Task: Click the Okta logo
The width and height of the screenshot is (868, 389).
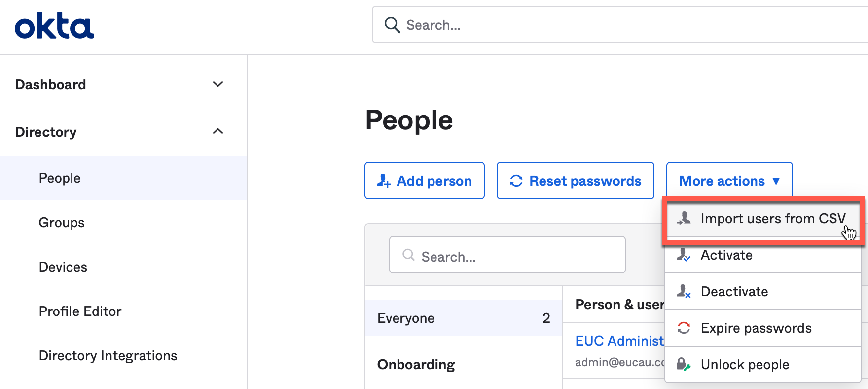Action: [x=54, y=26]
